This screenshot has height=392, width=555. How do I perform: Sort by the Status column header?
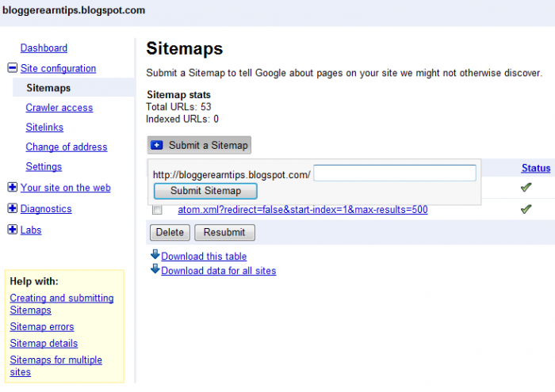point(536,168)
